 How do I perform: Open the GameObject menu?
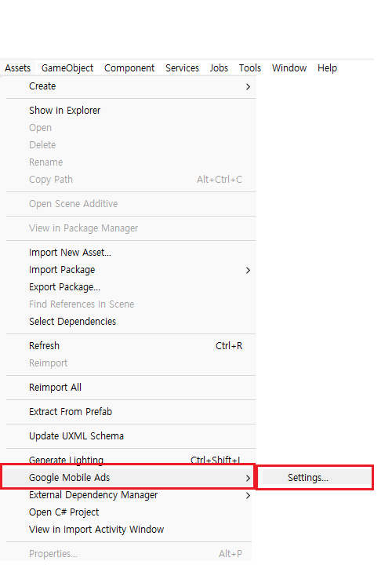[x=67, y=68]
